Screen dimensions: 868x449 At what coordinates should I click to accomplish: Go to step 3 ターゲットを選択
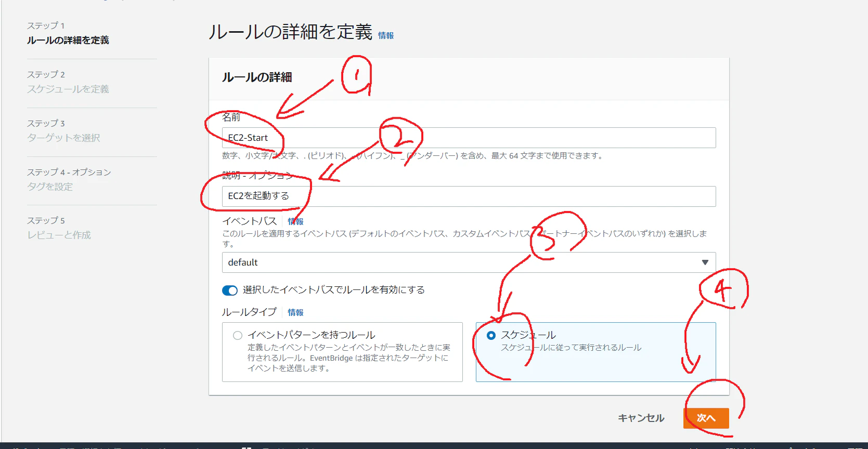coord(63,138)
